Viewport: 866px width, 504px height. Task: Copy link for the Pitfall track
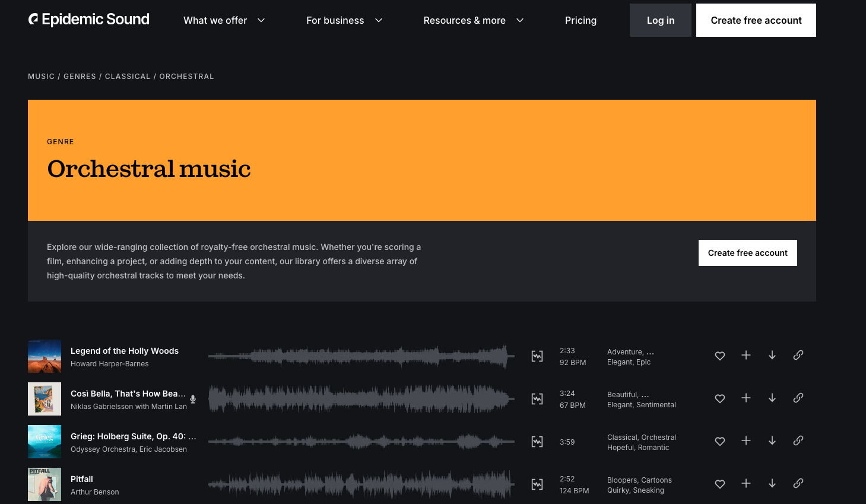[x=798, y=483]
